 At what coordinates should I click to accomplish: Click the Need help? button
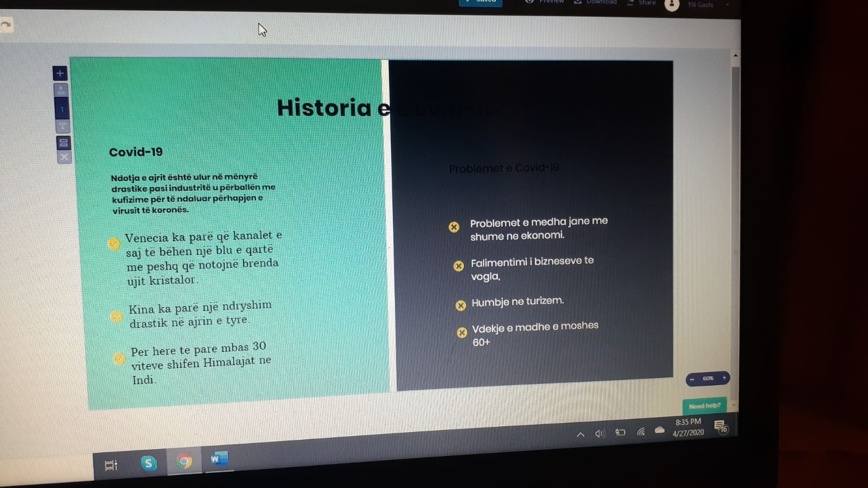coord(704,406)
